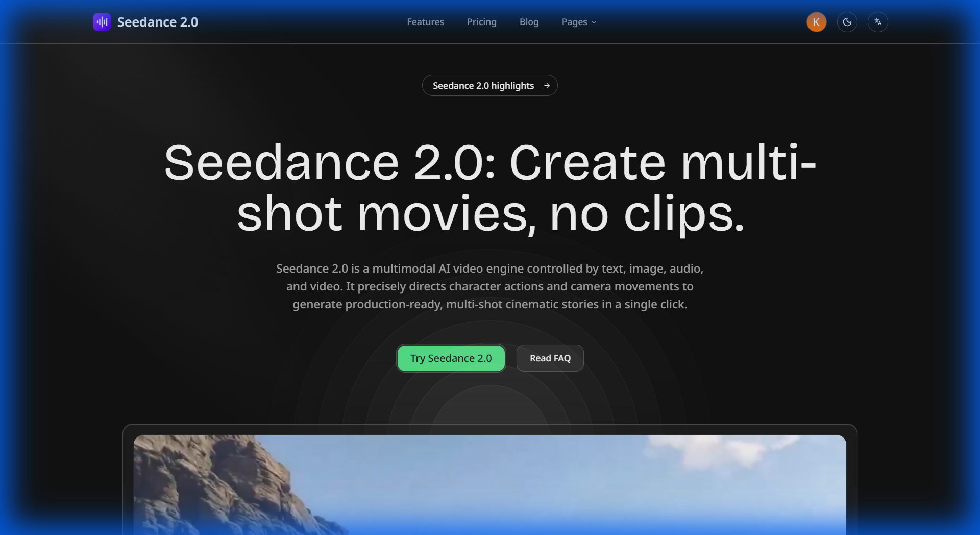Toggle dark mode with the moon icon
Screen dimensions: 980x535
(847, 22)
